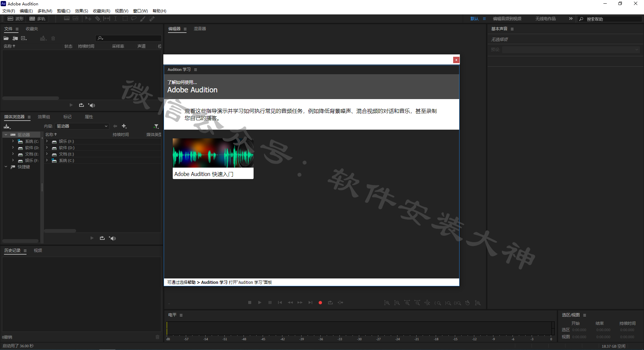
Task: Expand 文档 (E:) row in the name list
Action: pyautogui.click(x=47, y=154)
